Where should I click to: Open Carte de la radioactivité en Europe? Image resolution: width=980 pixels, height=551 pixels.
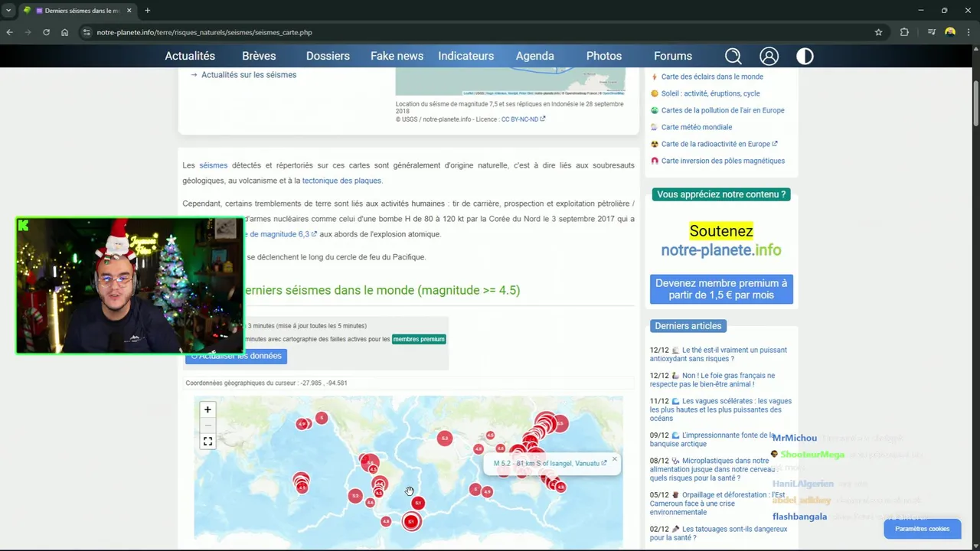(719, 144)
